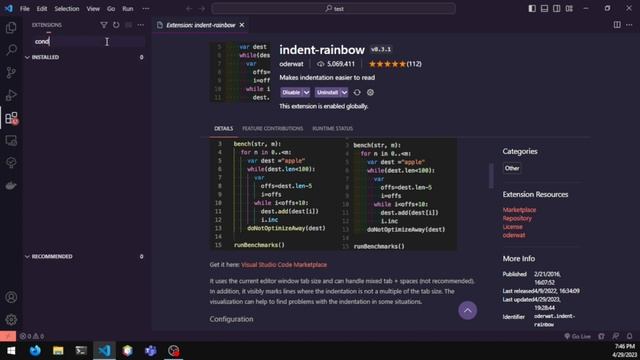Open customize layout icon

569,9
